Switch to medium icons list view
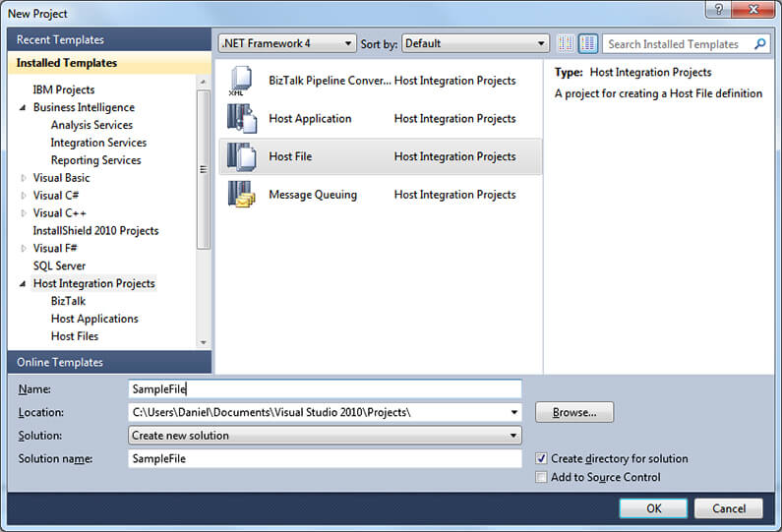782x532 pixels. pos(588,44)
